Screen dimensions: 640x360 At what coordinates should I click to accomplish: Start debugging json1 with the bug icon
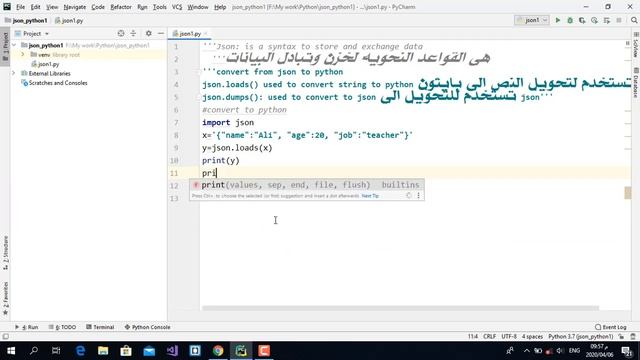(x=570, y=20)
